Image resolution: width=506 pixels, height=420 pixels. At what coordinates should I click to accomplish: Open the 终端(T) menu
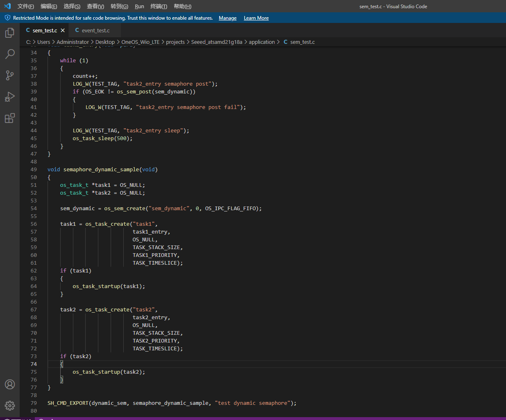[x=159, y=6]
